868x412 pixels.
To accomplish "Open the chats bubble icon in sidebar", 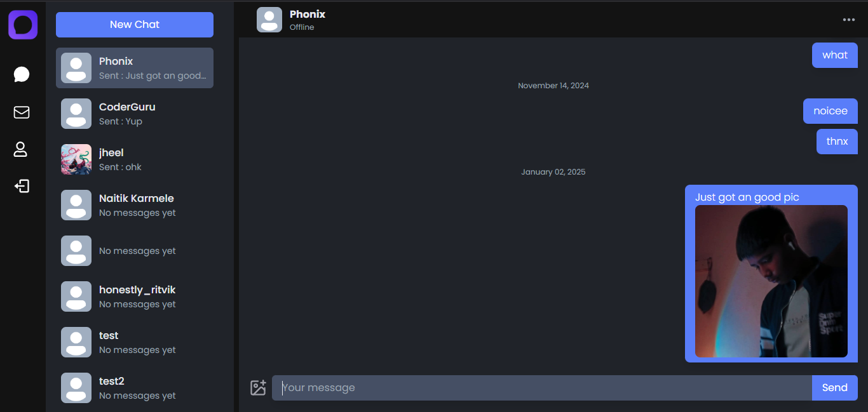I will pyautogui.click(x=22, y=74).
